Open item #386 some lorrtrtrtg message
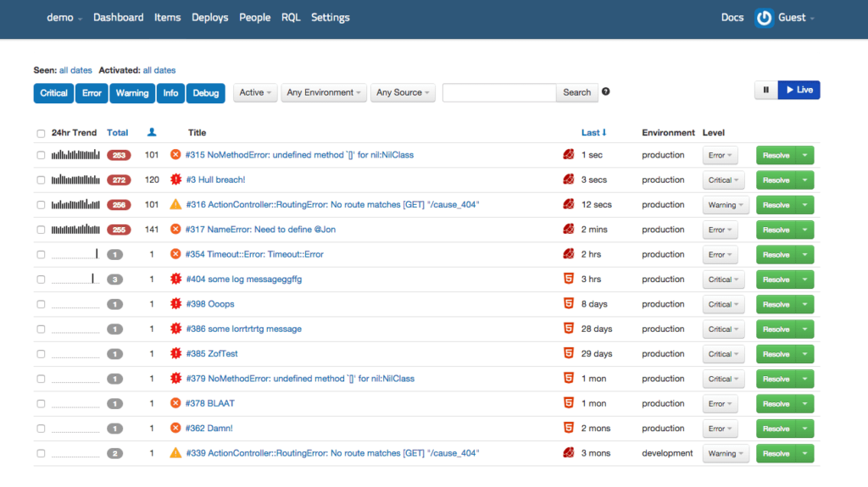 pos(244,329)
